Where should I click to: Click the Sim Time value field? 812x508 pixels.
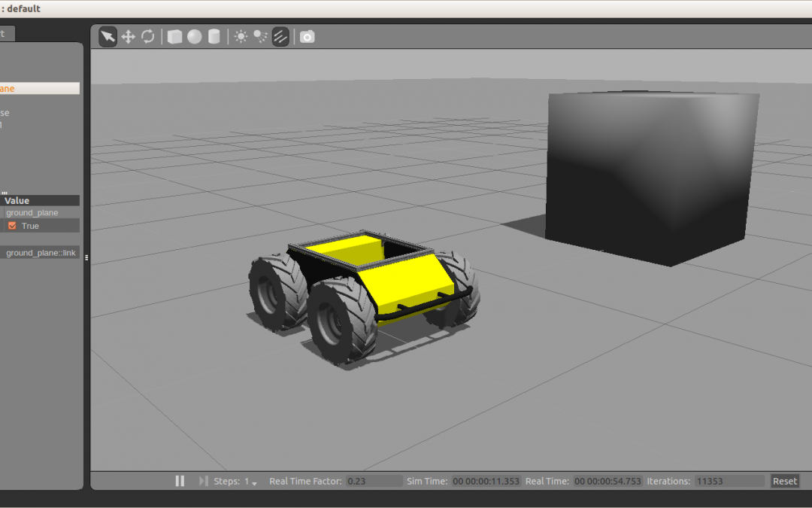(486, 481)
